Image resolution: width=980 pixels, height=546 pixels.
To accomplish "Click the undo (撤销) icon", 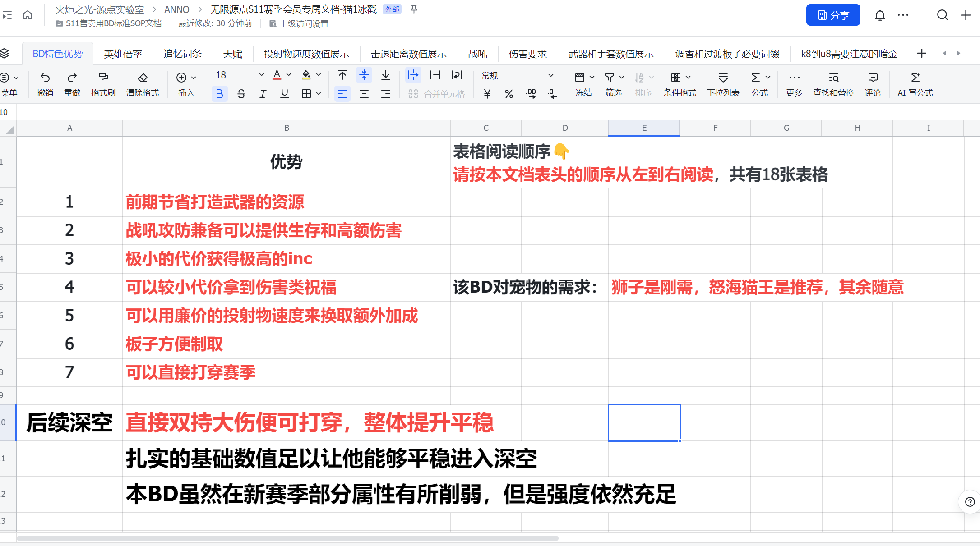I will tap(45, 78).
